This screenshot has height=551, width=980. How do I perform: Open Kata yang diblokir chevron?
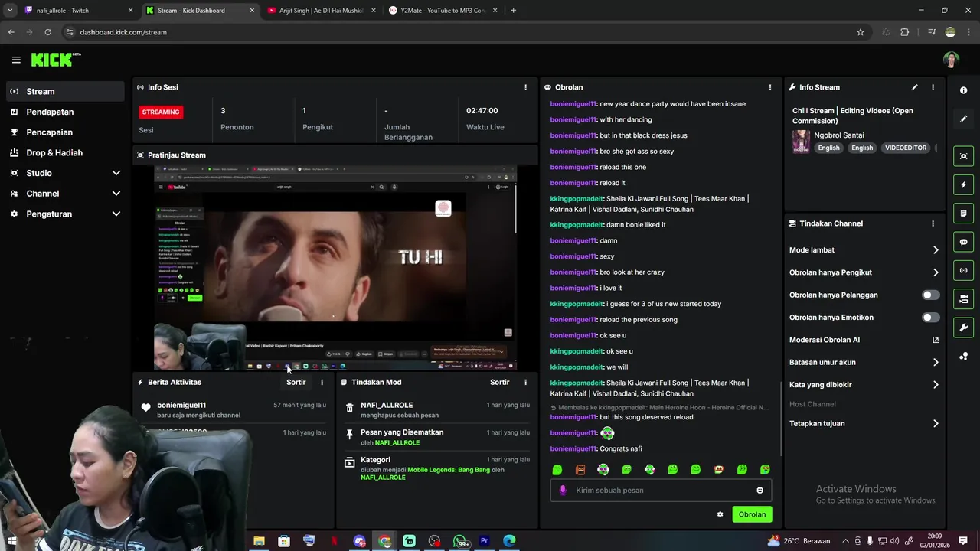pos(936,385)
